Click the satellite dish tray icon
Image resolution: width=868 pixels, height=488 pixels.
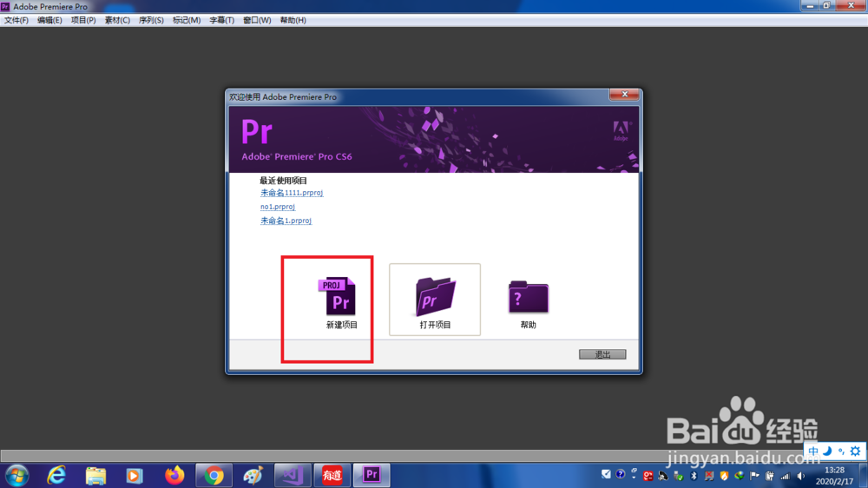point(663,476)
